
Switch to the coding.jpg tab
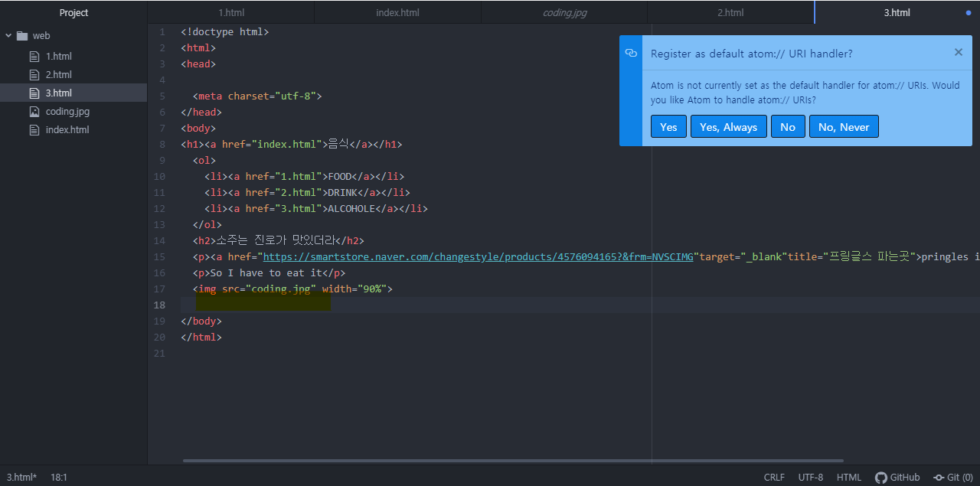click(x=564, y=12)
